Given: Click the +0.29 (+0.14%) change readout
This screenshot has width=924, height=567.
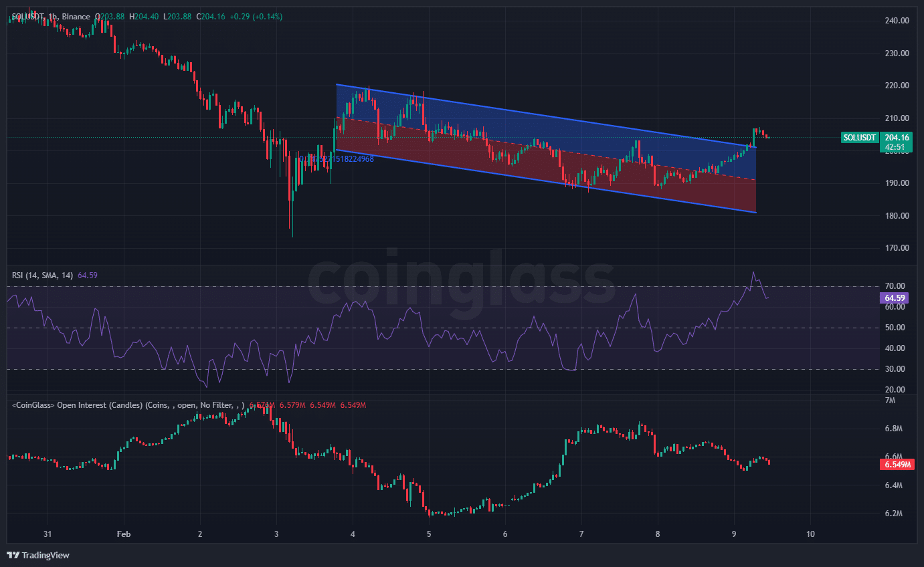Looking at the screenshot, I should [256, 16].
